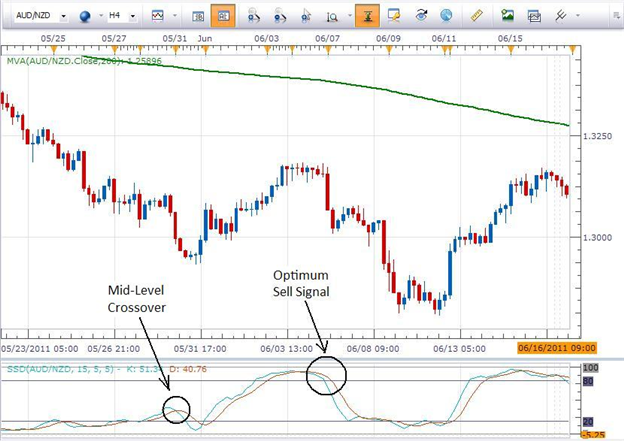
Task: Select the yellow ruler measure tool
Action: click(476, 16)
